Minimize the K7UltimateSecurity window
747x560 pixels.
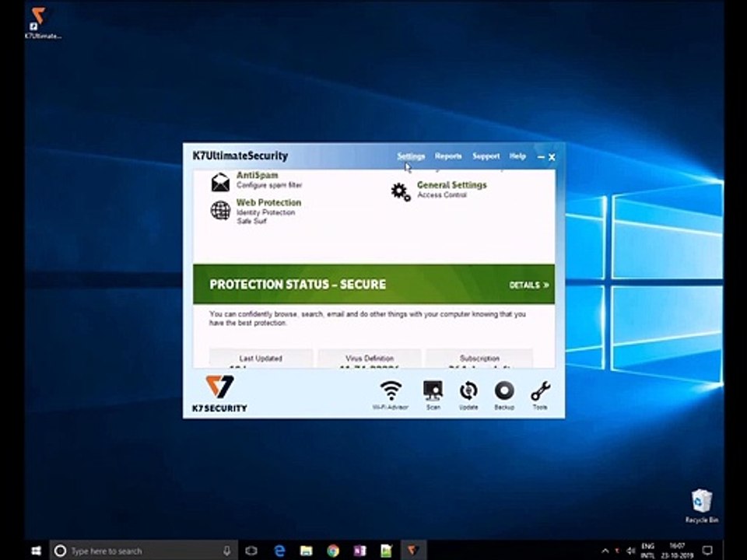click(x=541, y=156)
